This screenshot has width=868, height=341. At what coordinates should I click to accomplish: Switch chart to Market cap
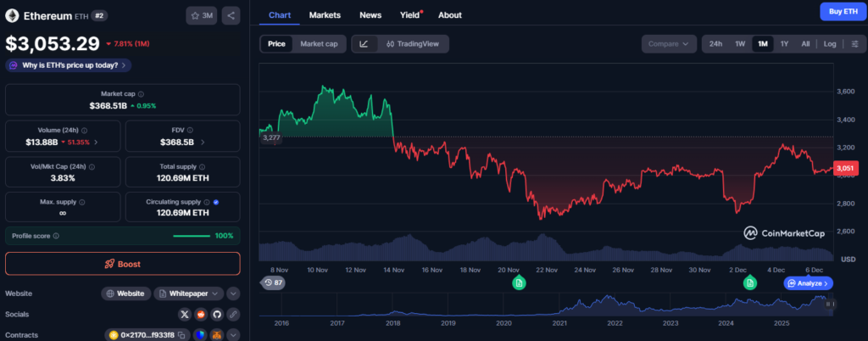pos(319,43)
